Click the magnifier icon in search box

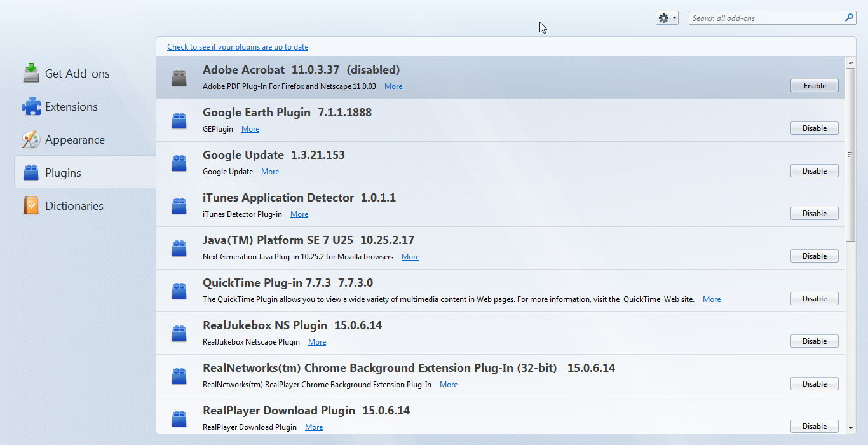[x=850, y=18]
